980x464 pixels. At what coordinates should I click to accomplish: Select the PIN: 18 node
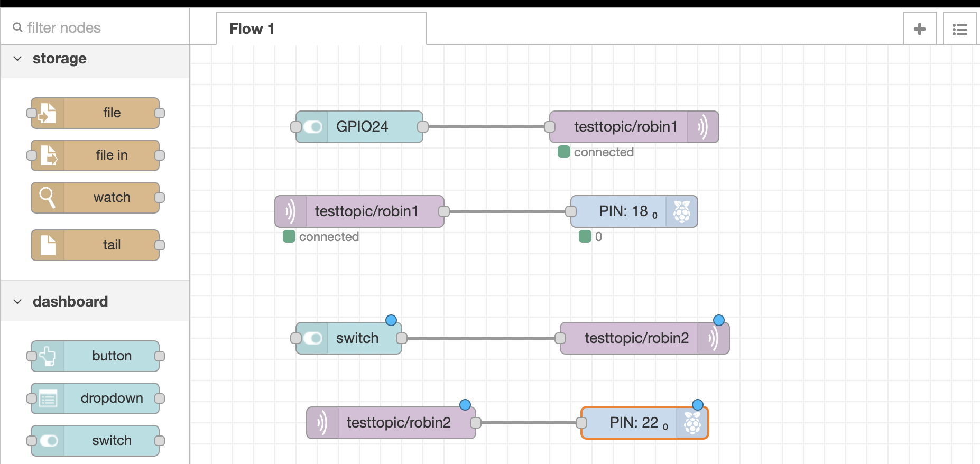pos(634,211)
